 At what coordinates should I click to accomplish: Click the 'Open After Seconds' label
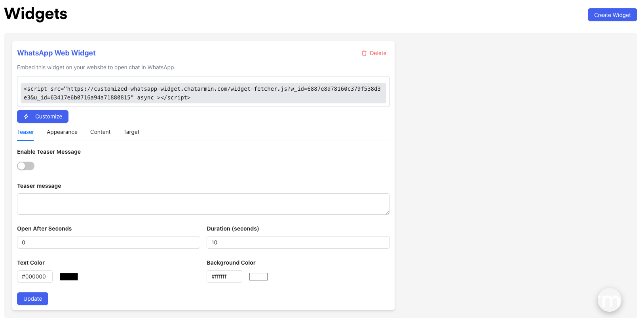point(44,229)
